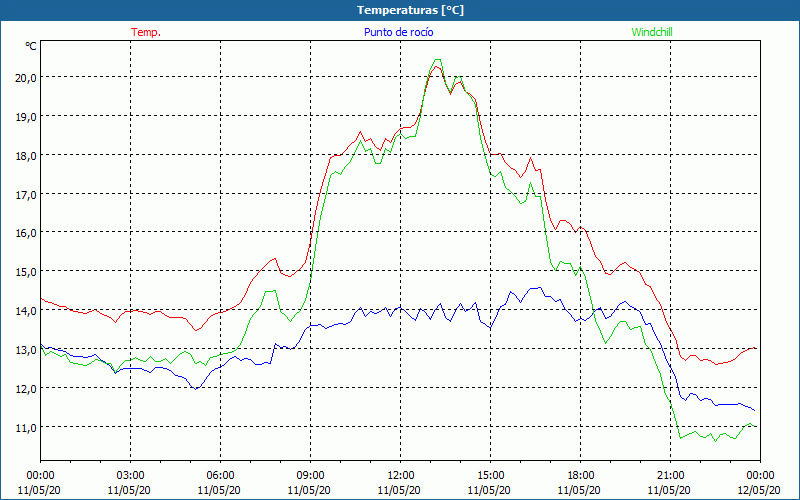Viewport: 800px width, 500px height.
Task: Click the 20,0 y-axis value
Action: tap(26, 78)
